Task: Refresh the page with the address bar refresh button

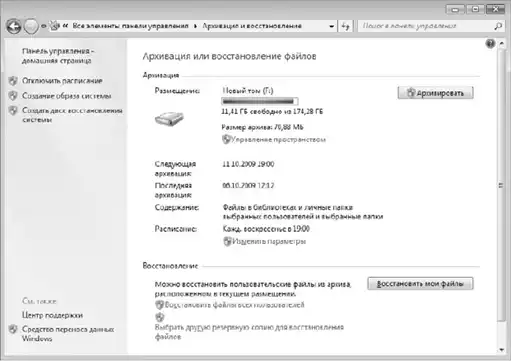Action: (x=345, y=26)
